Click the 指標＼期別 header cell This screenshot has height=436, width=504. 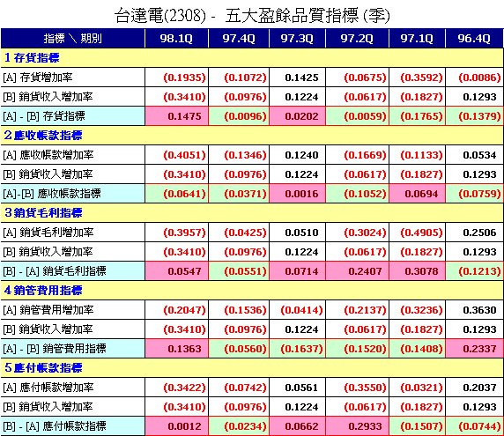coord(73,39)
